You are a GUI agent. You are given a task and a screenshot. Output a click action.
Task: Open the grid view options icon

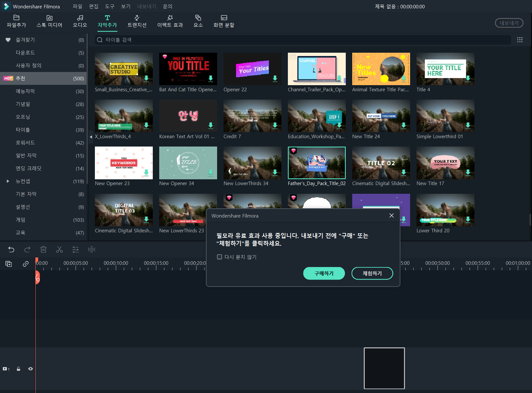pyautogui.click(x=519, y=40)
